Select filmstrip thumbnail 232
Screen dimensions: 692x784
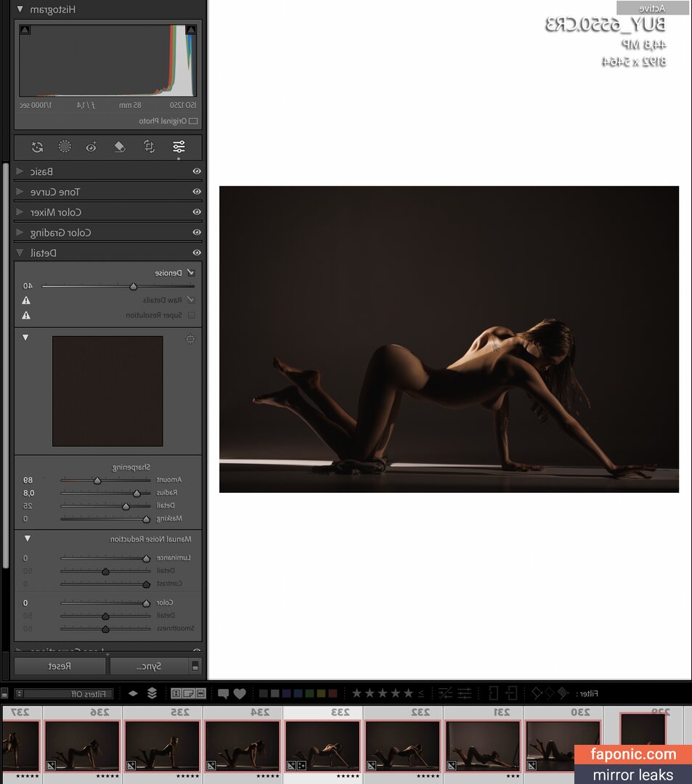pyautogui.click(x=403, y=746)
